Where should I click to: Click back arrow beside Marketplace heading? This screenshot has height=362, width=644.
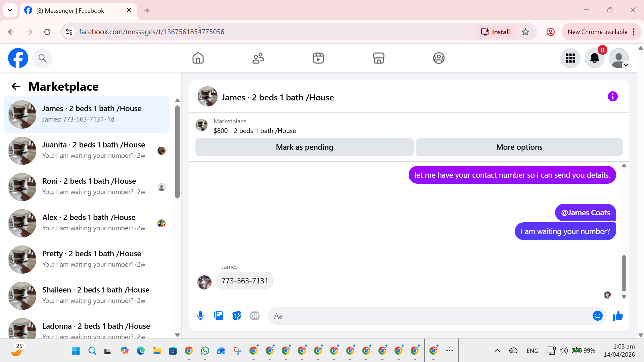click(x=16, y=87)
